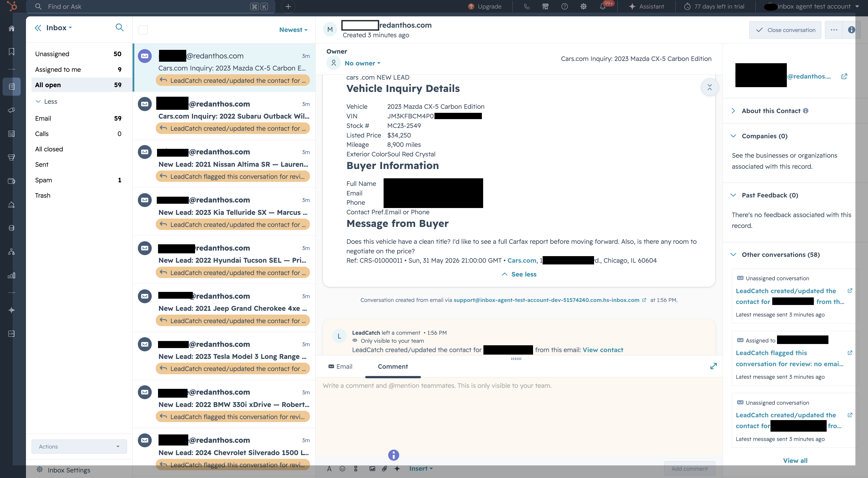The height and width of the screenshot is (478, 868).
Task: Collapse the Less folder list toggle
Action: (46, 102)
